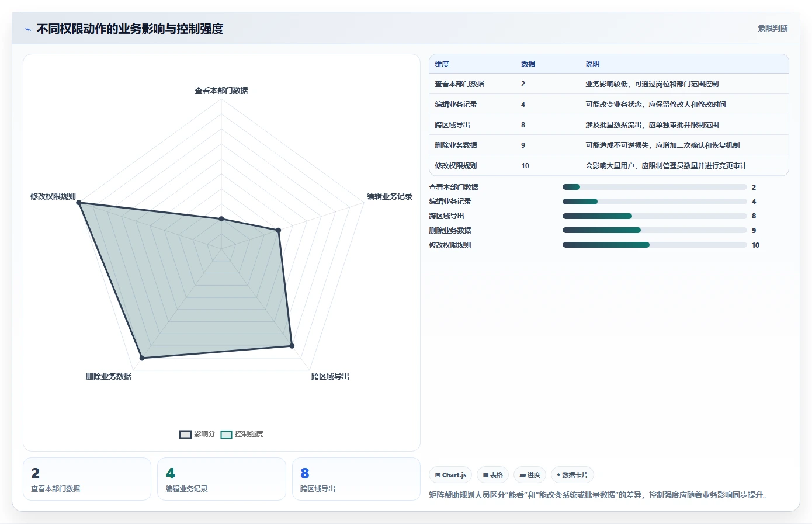Select the 修改权限规则 table row cell
Image resolution: width=812 pixels, height=524 pixels.
(x=456, y=166)
